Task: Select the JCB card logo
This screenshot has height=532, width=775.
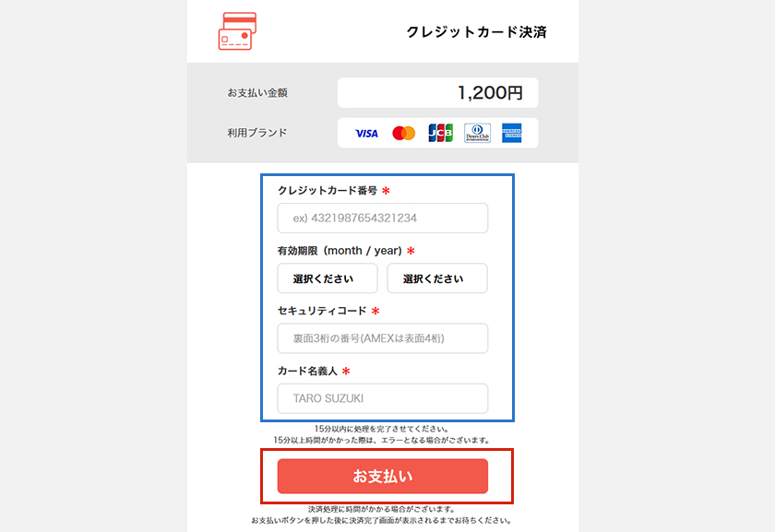Action: point(439,133)
